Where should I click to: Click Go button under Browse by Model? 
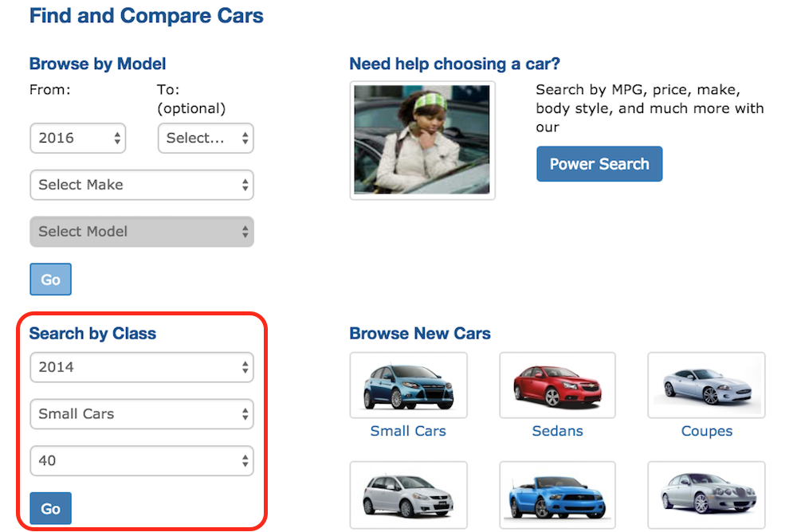[50, 279]
